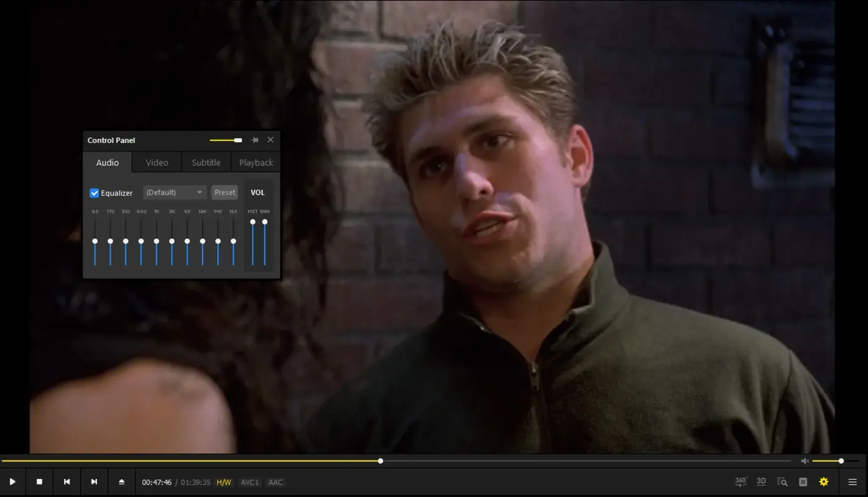868x497 pixels.
Task: Open the (Default) equalizer preset dropdown
Action: [174, 193]
